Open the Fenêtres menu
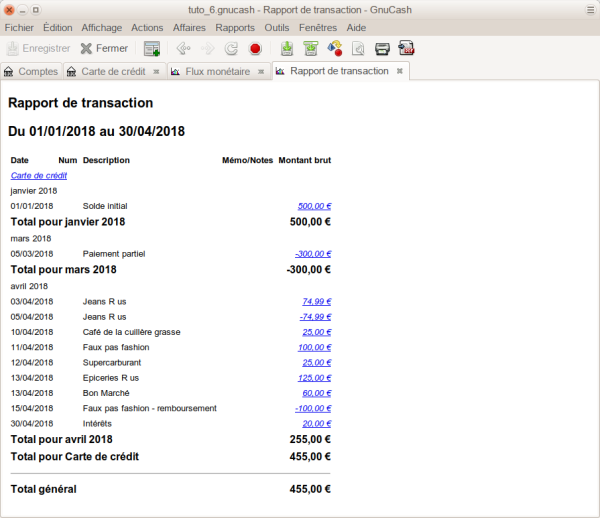The image size is (600, 518). [x=318, y=28]
